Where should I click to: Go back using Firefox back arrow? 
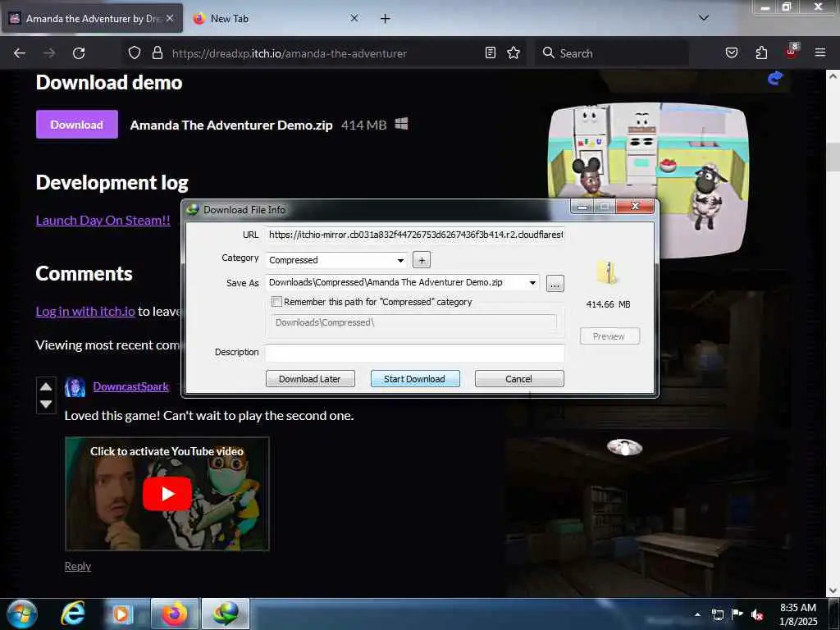(20, 53)
